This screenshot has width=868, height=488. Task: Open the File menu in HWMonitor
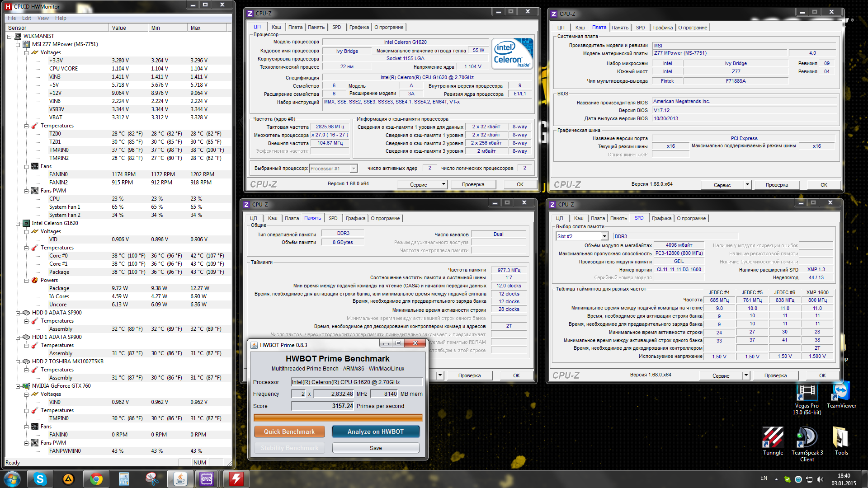(12, 18)
